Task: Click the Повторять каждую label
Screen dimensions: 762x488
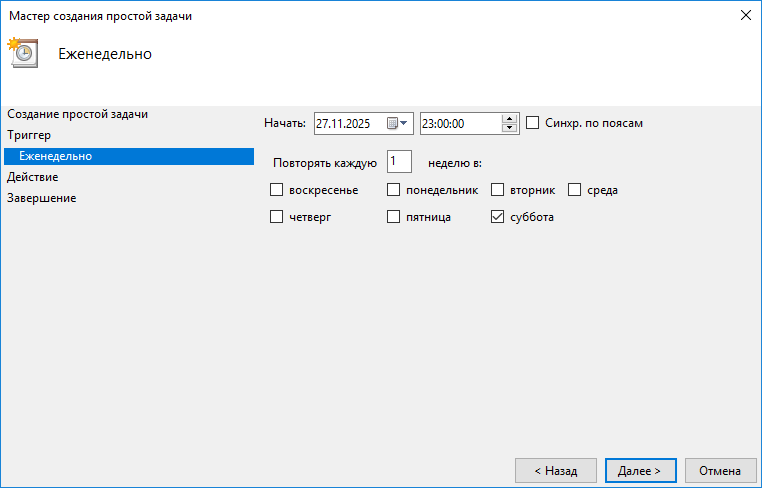Action: click(x=325, y=163)
